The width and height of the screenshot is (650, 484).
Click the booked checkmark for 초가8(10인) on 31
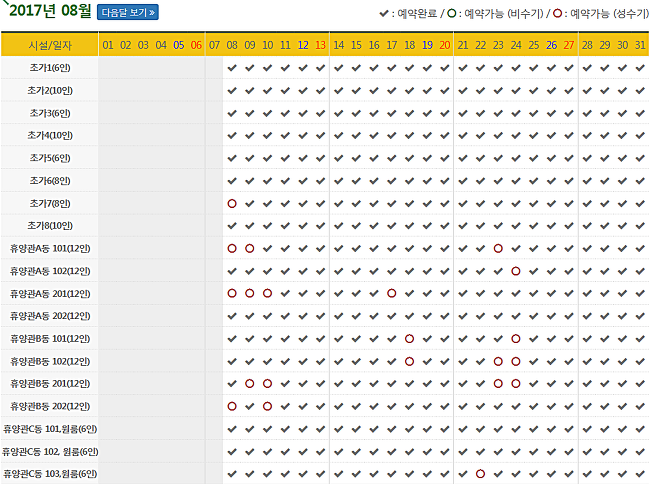click(640, 226)
